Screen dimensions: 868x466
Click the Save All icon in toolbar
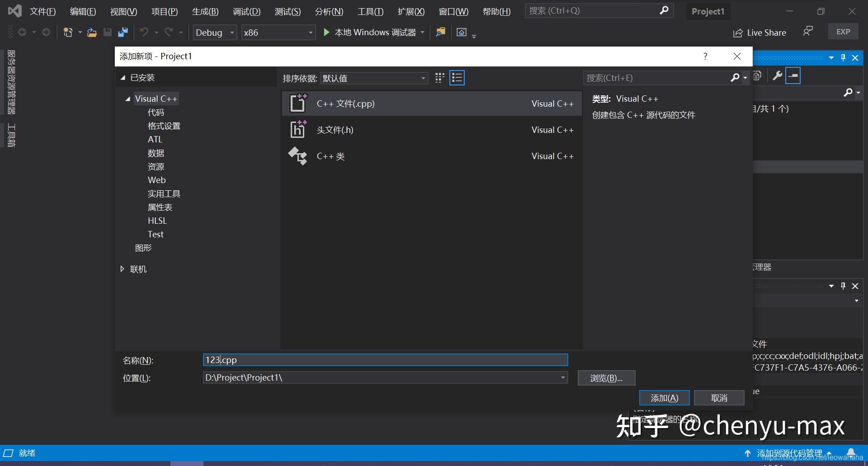[x=122, y=32]
